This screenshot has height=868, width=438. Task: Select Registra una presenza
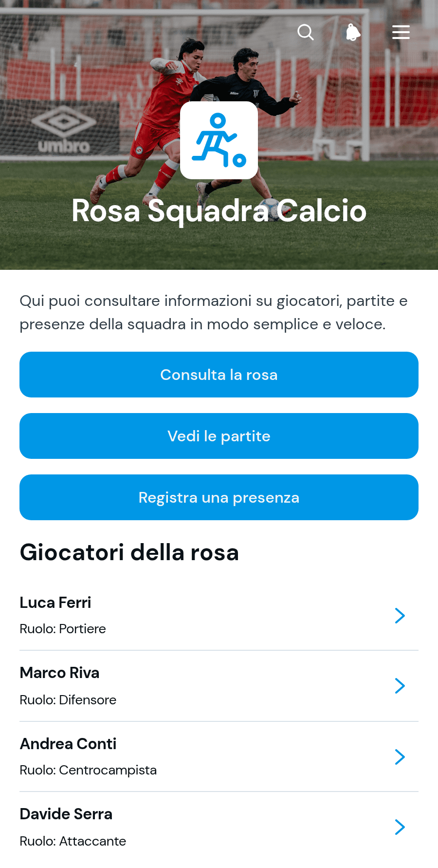[219, 497]
